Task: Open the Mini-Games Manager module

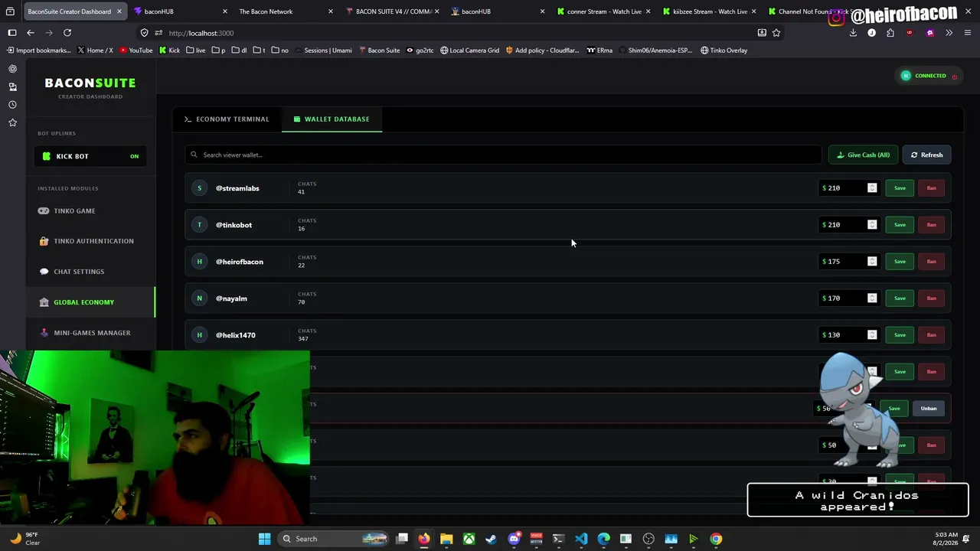Action: [x=90, y=333]
